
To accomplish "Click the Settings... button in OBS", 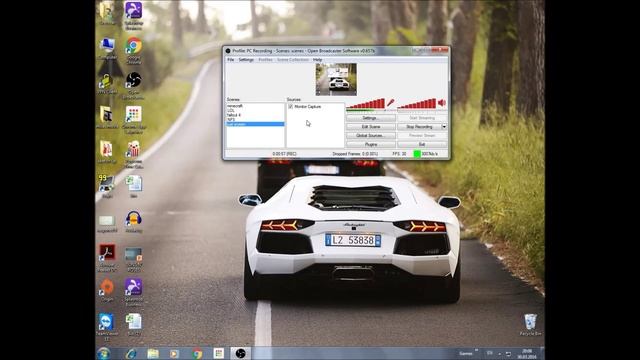I will (x=371, y=118).
